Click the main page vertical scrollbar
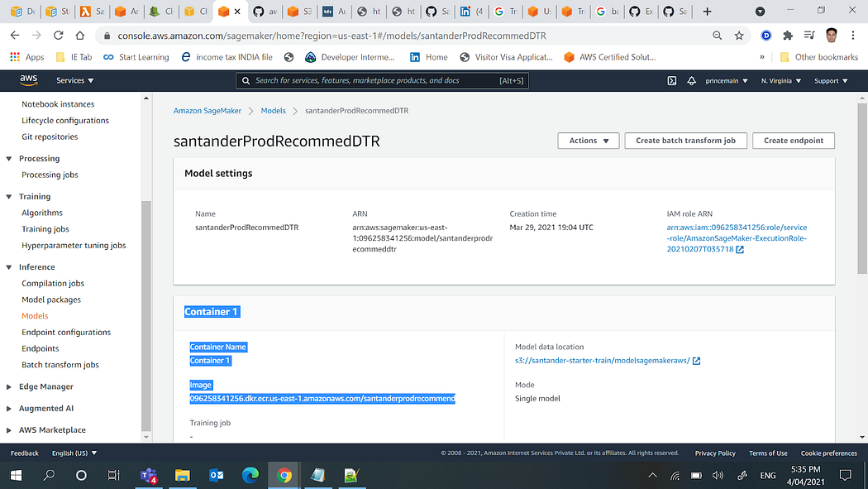Screen dimensions: 868x489 click(x=862, y=189)
